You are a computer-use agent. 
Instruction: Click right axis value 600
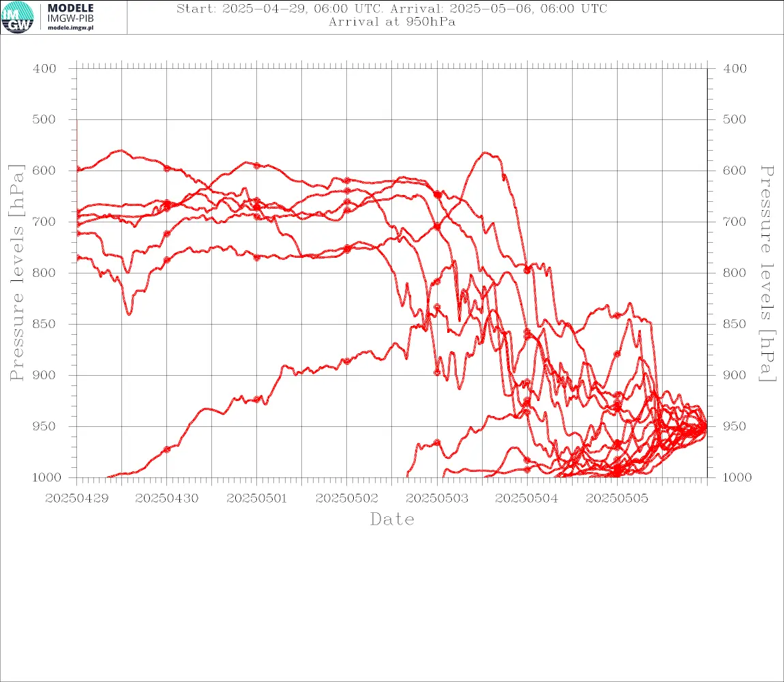(x=734, y=170)
